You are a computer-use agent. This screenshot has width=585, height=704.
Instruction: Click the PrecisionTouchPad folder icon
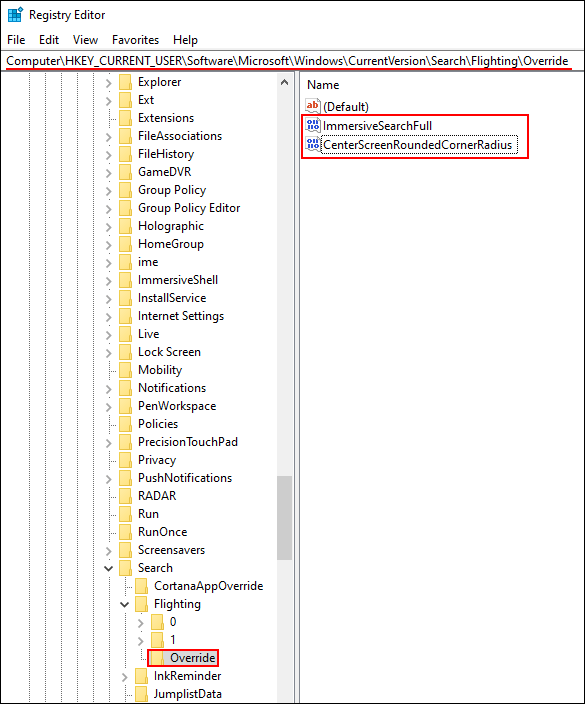(x=125, y=442)
